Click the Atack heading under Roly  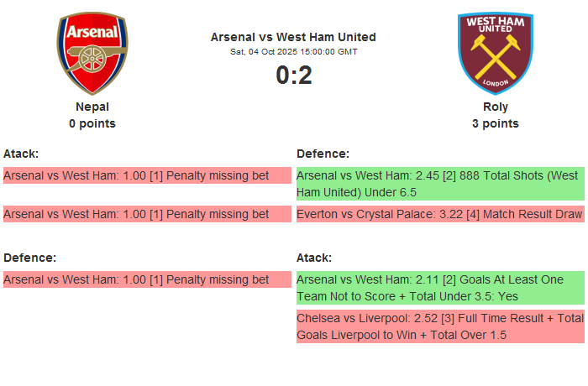pos(314,258)
